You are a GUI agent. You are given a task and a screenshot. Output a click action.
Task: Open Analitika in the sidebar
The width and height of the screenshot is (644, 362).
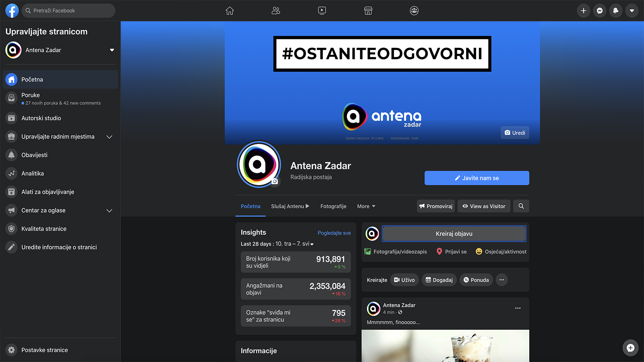pyautogui.click(x=60, y=173)
